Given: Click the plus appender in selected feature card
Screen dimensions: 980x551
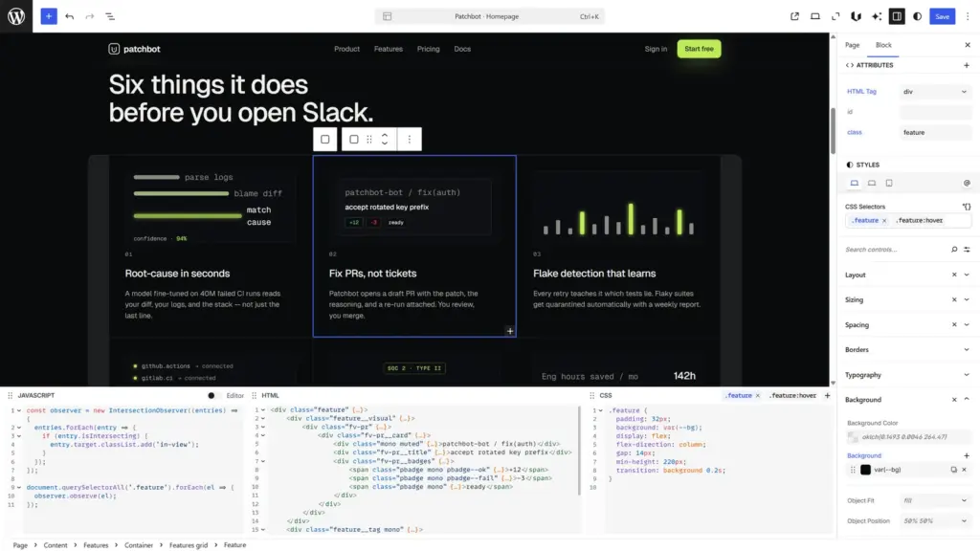Looking at the screenshot, I should tap(510, 331).
